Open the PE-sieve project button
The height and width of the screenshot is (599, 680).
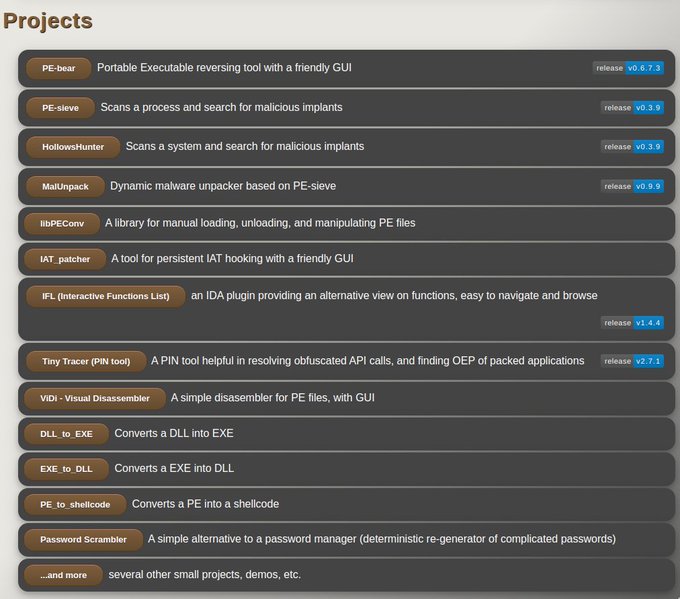click(x=60, y=108)
